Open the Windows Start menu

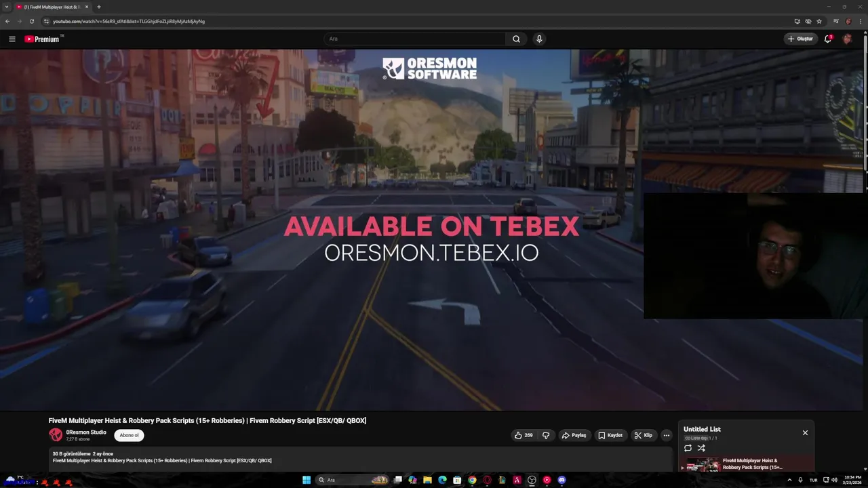[307, 480]
